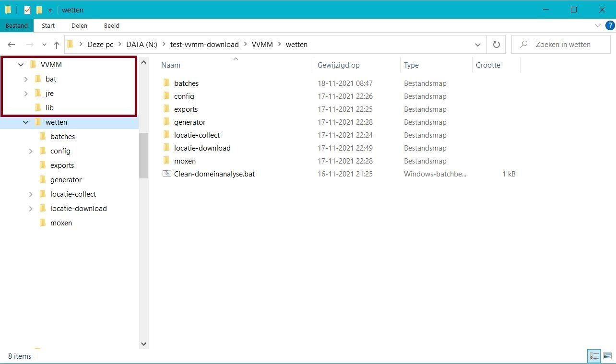Viewport: 616px width, 364px height.
Task: Expand the bat folder in the tree
Action: click(x=26, y=79)
